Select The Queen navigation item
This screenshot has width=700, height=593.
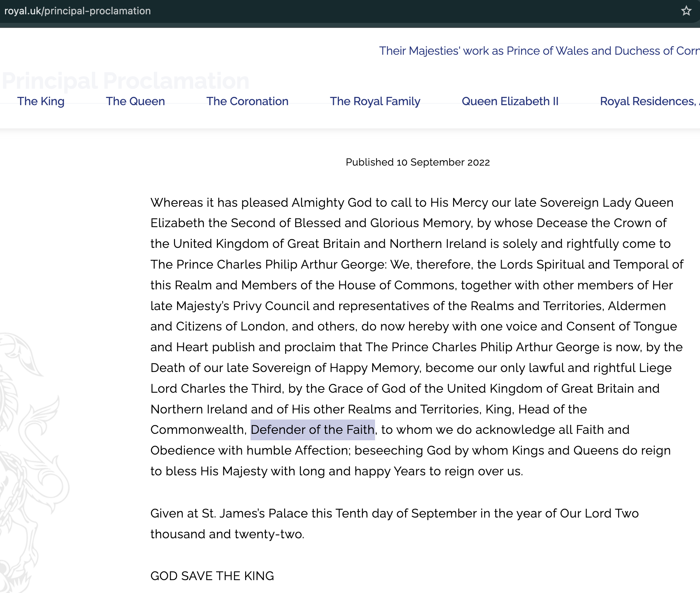pos(135,101)
